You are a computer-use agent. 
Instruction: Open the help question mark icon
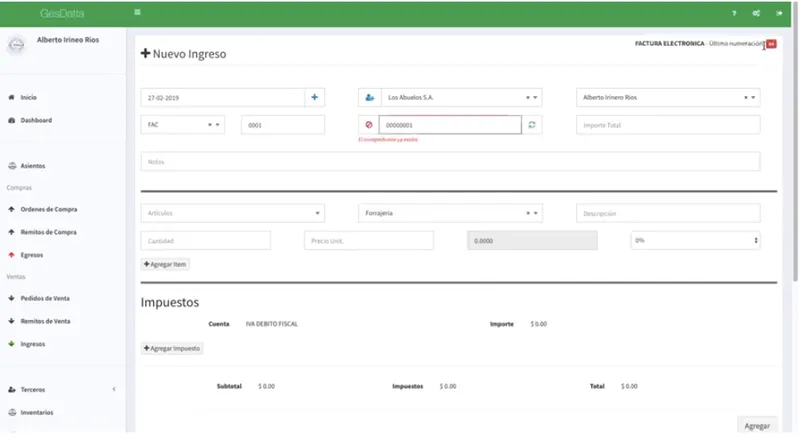pyautogui.click(x=734, y=13)
